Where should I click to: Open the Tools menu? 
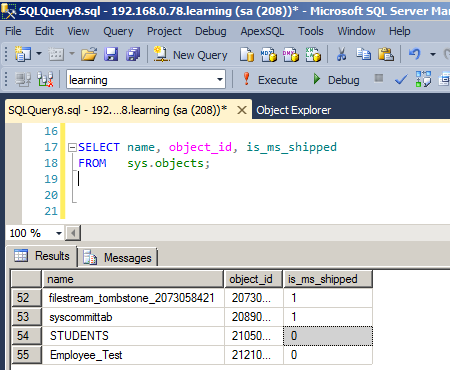tap(311, 31)
